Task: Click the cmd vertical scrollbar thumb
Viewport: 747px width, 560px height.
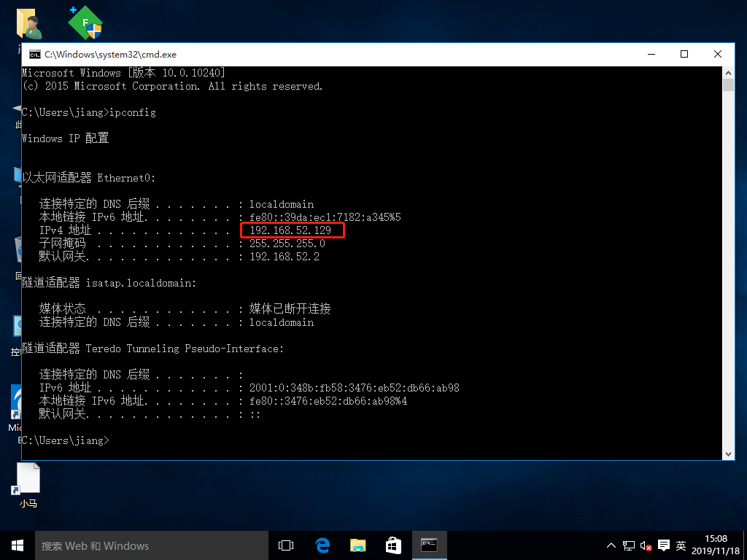Action: point(728,85)
